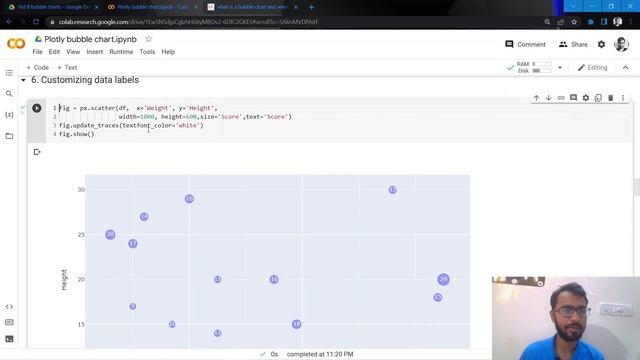640x360 pixels.
Task: Open Find and replace in sidebar
Action: click(9, 94)
